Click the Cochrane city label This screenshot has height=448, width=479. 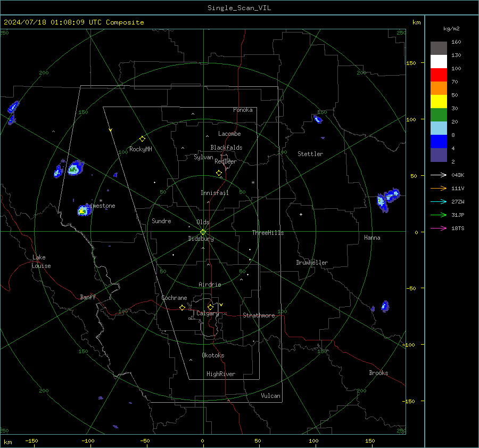[174, 298]
